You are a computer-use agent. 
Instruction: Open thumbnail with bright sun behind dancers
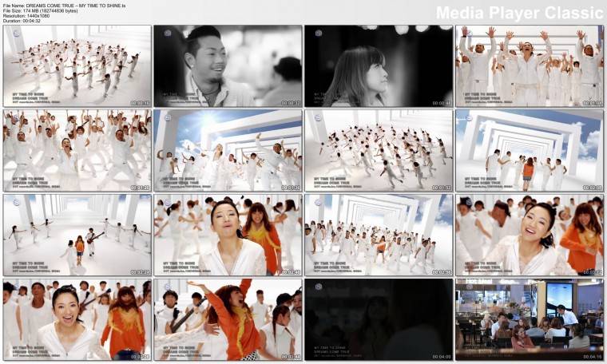point(228,150)
